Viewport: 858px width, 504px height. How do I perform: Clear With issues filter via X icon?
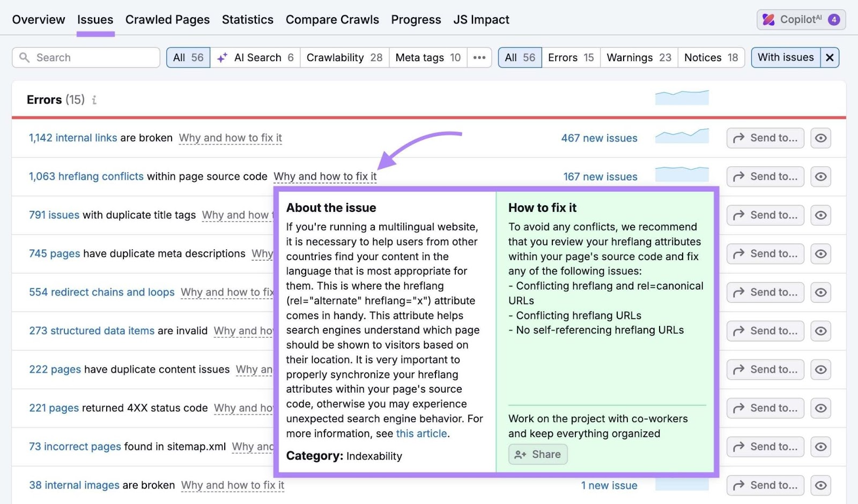830,57
